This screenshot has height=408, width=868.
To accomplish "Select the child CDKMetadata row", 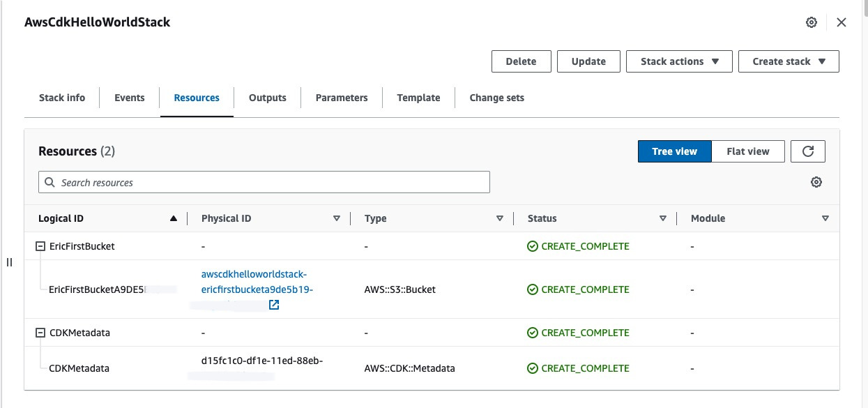I will coord(432,368).
